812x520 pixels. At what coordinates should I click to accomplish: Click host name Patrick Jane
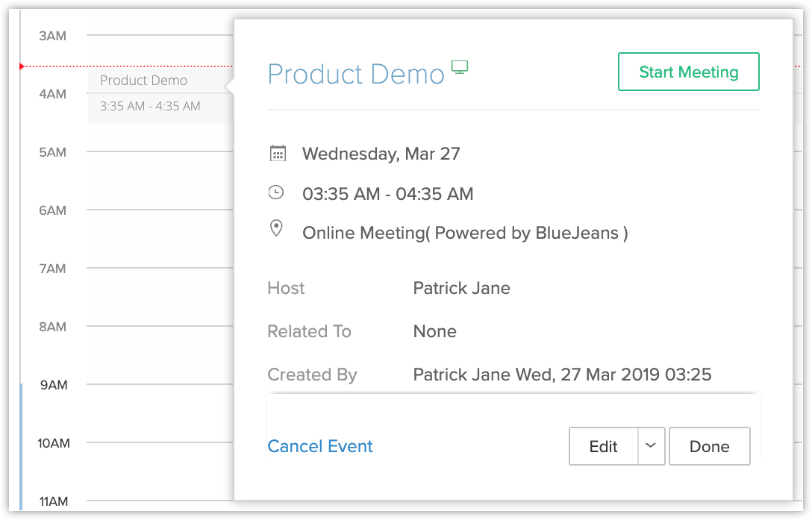(461, 288)
